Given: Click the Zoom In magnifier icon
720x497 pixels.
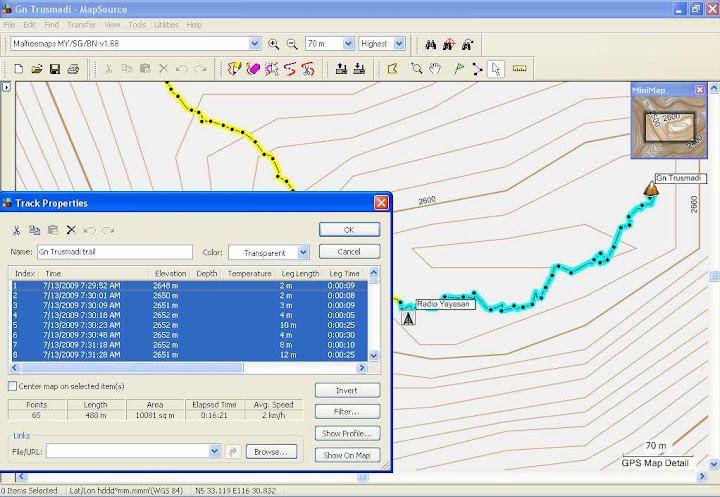Looking at the screenshot, I should pyautogui.click(x=273, y=44).
